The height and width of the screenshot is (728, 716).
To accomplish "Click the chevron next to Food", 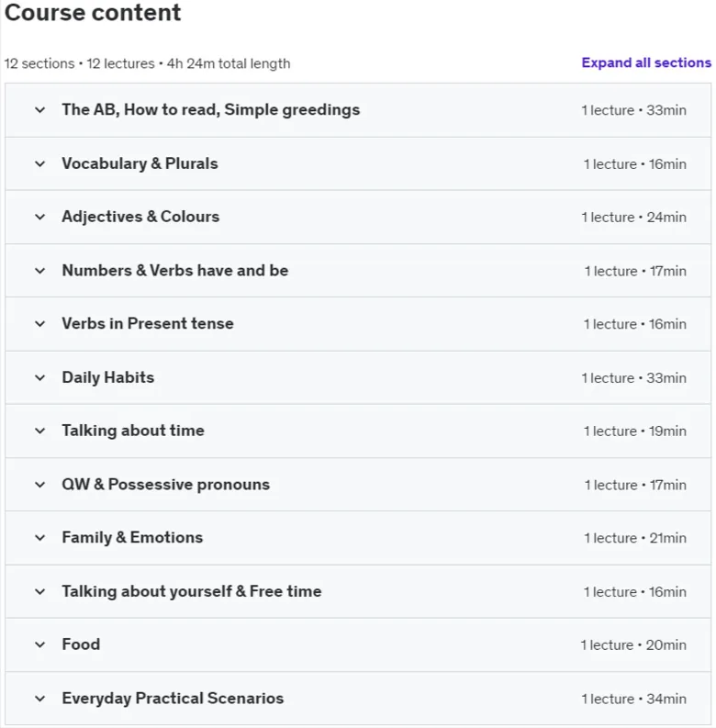I will tap(40, 644).
